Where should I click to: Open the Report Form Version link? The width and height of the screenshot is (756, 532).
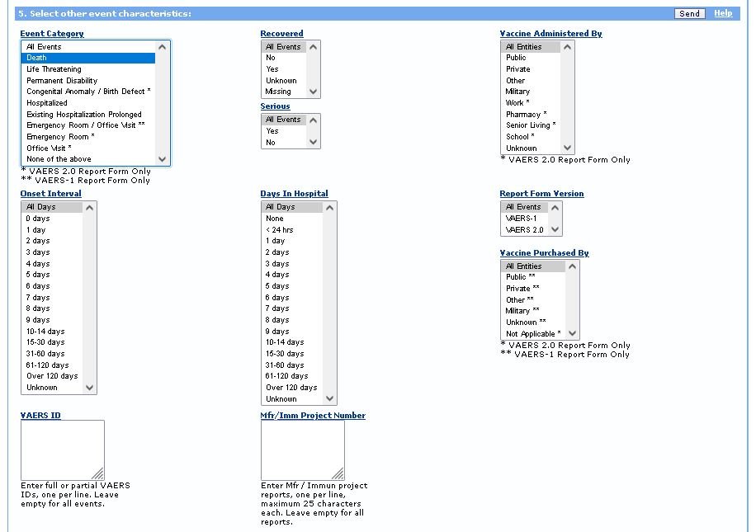pos(541,193)
